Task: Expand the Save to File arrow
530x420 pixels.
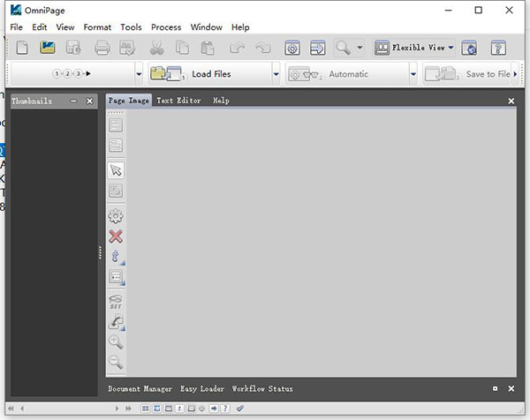Action: click(515, 74)
